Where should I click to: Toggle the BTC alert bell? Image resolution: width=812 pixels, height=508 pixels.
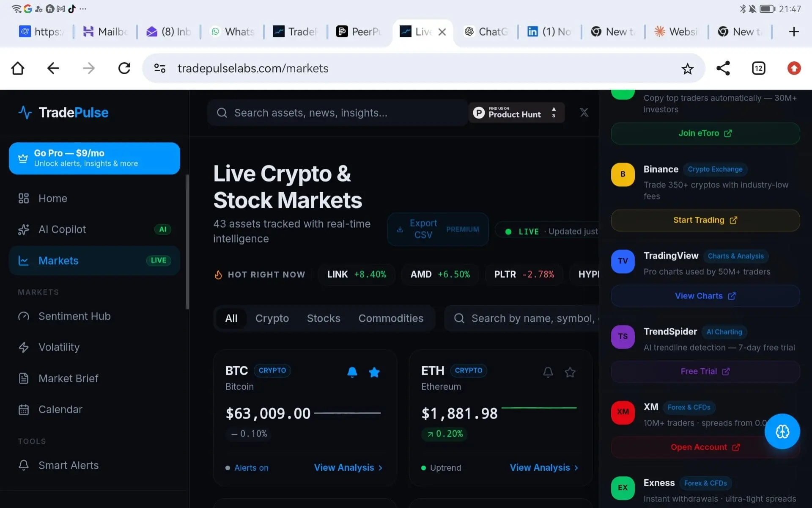click(352, 372)
